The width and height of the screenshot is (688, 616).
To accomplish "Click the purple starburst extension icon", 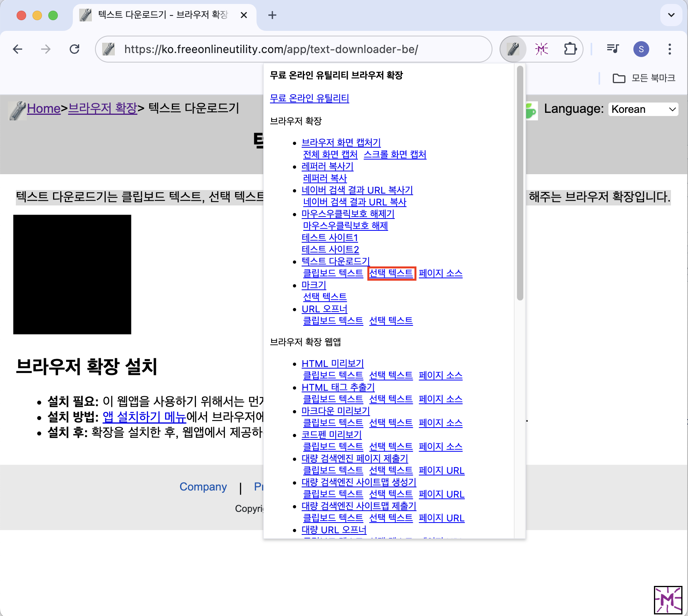I will click(x=542, y=49).
